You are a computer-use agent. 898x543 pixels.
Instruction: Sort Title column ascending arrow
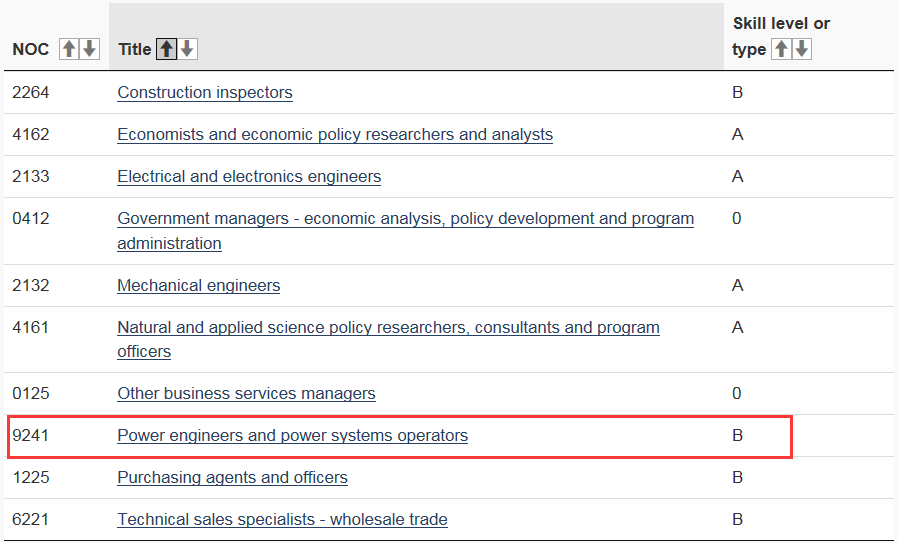[x=167, y=49]
